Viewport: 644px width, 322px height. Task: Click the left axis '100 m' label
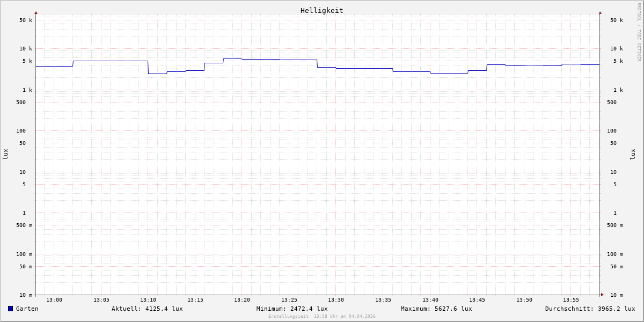[x=24, y=254]
